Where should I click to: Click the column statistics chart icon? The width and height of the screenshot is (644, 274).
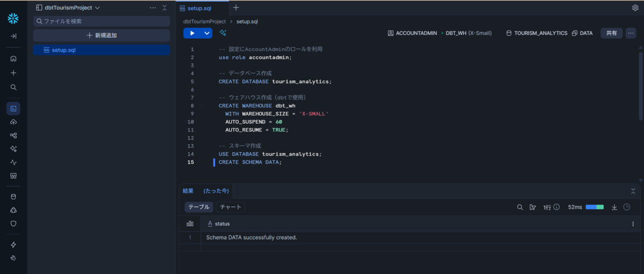pyautogui.click(x=190, y=224)
